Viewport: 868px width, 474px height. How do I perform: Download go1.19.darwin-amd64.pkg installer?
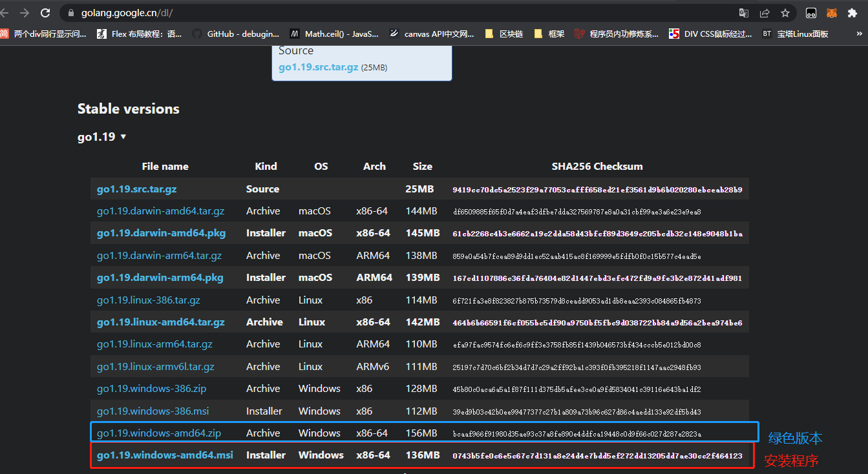(x=161, y=233)
